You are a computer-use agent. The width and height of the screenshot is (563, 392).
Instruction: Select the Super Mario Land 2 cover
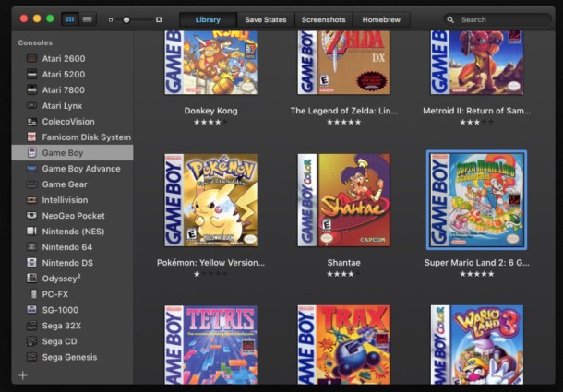477,200
